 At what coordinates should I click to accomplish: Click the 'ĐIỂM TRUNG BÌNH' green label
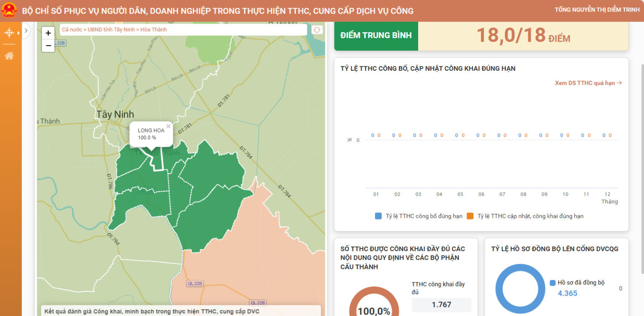[376, 35]
